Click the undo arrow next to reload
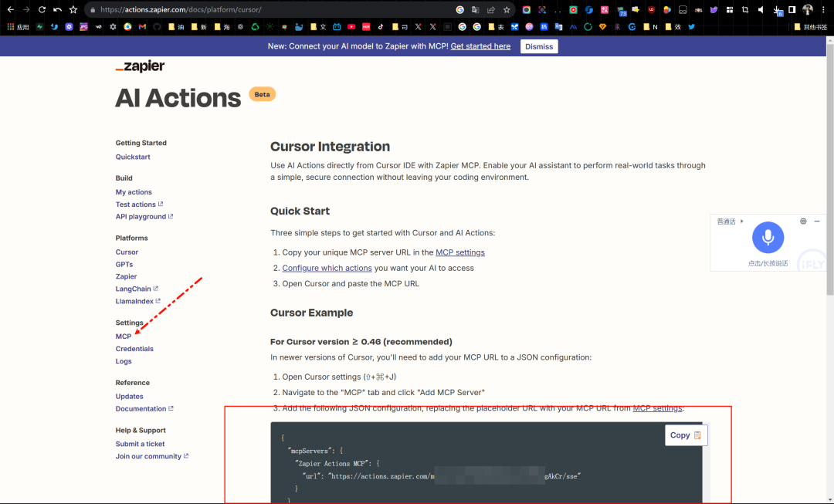Image resolution: width=834 pixels, height=504 pixels. (x=57, y=9)
